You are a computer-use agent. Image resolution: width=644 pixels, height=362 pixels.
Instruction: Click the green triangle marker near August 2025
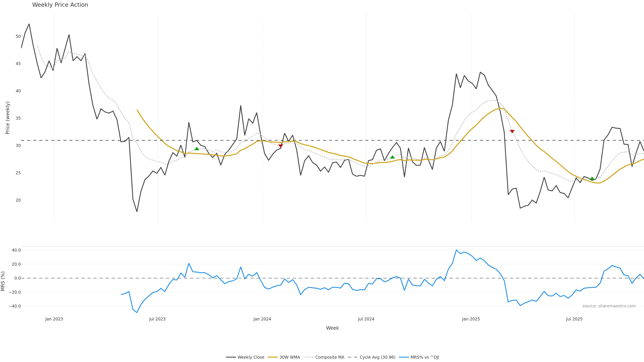click(592, 179)
